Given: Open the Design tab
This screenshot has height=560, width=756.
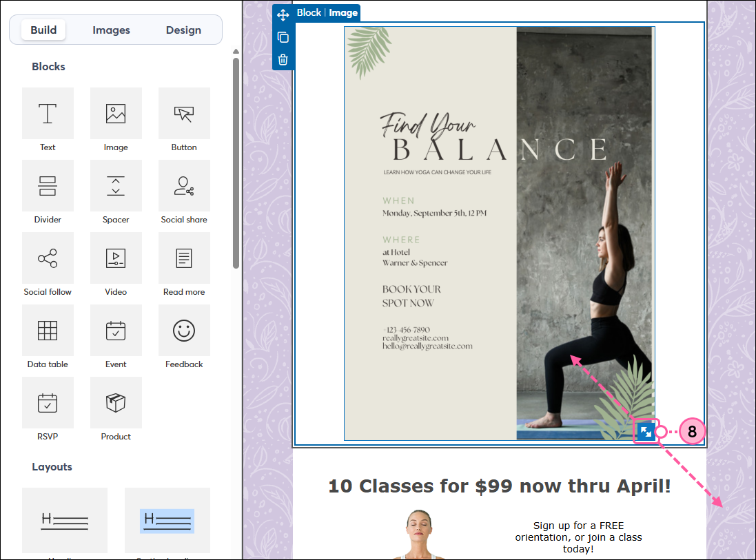Looking at the screenshot, I should point(183,30).
